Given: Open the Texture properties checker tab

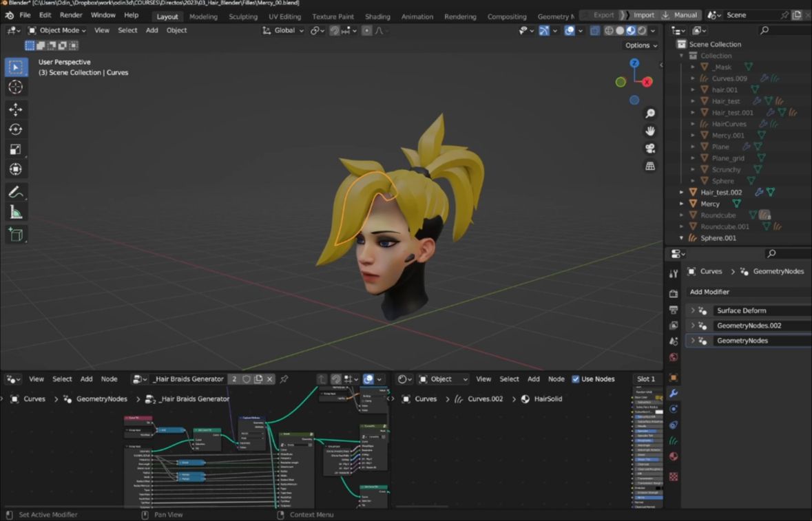Looking at the screenshot, I should click(x=673, y=476).
